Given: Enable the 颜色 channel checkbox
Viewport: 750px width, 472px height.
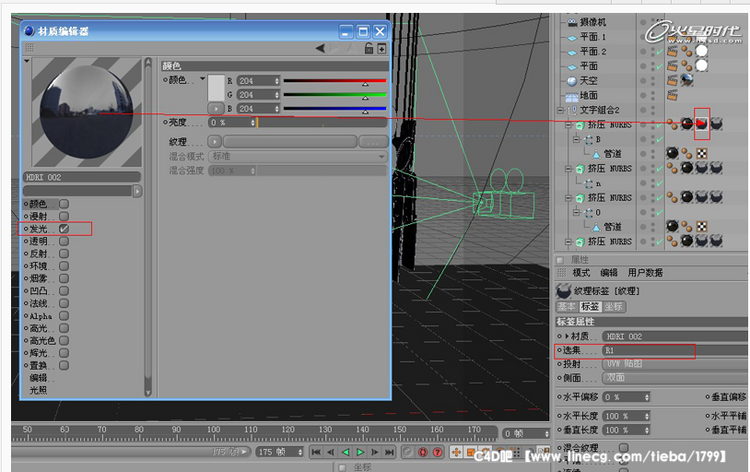Looking at the screenshot, I should (x=64, y=204).
